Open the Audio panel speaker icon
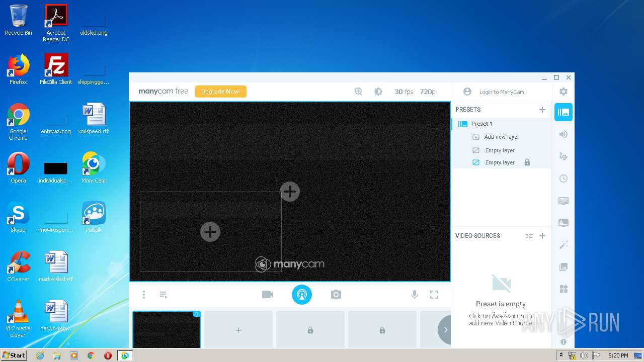644x362 pixels. pyautogui.click(x=563, y=134)
